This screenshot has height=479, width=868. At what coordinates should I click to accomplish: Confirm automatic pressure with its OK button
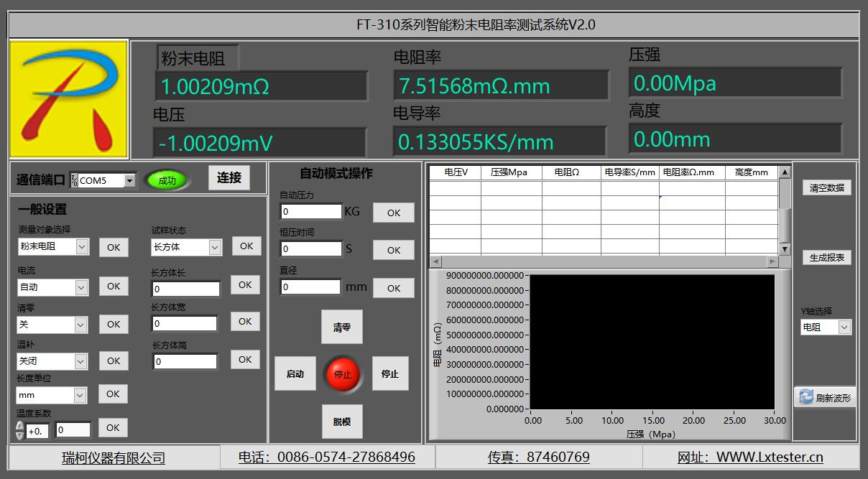393,213
